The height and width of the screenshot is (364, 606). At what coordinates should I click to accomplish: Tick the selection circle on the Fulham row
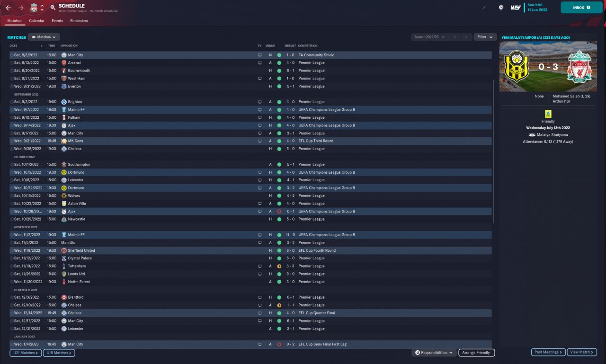coord(12,117)
